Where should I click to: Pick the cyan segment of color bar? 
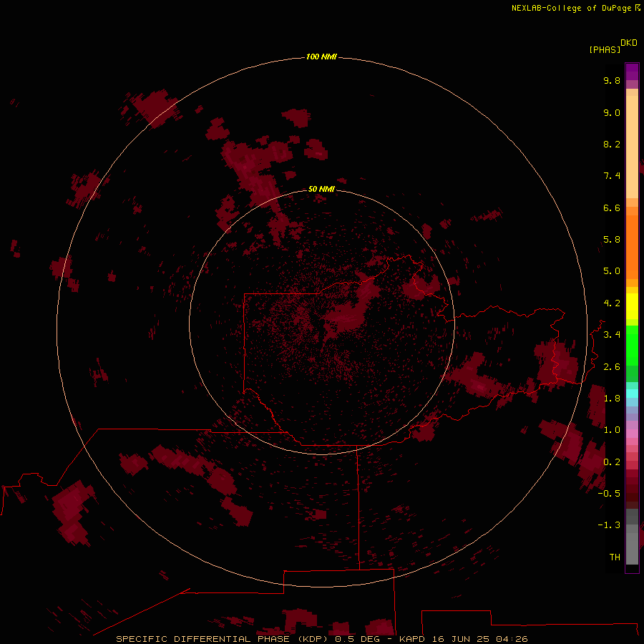(632, 393)
